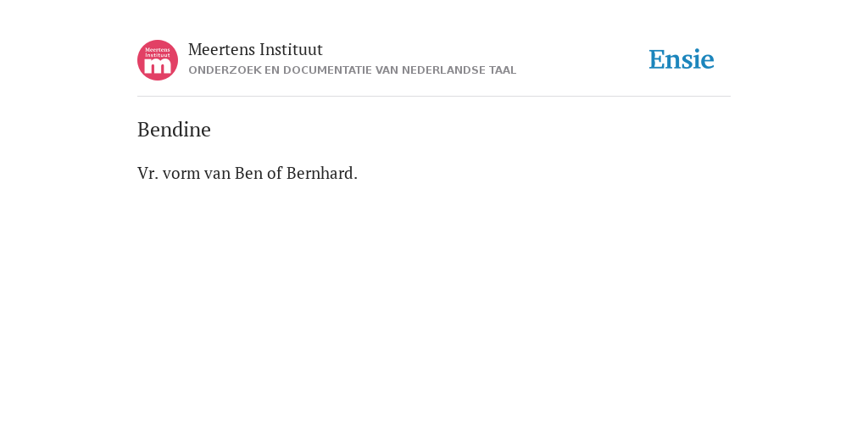This screenshot has height=434, width=868.
Task: Click lowercase 'van' in the definition sentence
Action: click(x=218, y=174)
